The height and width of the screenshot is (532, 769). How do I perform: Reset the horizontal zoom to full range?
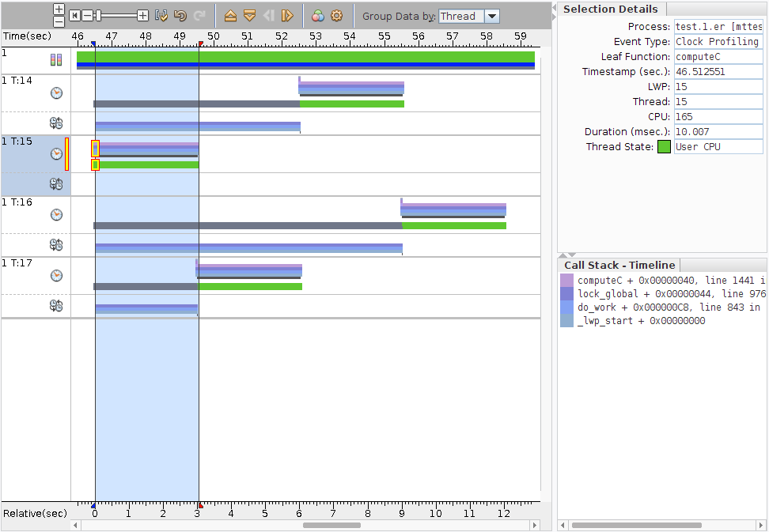coord(74,16)
